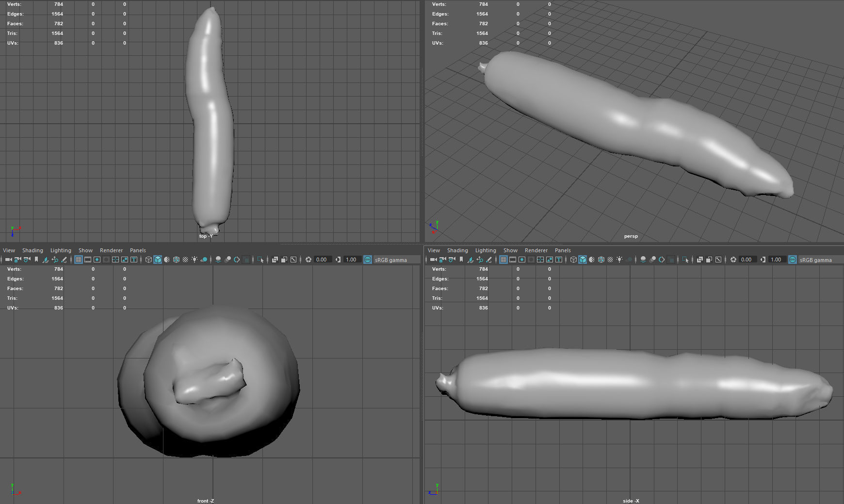Click exposure 0.00 field in front -Z panel

click(323, 260)
